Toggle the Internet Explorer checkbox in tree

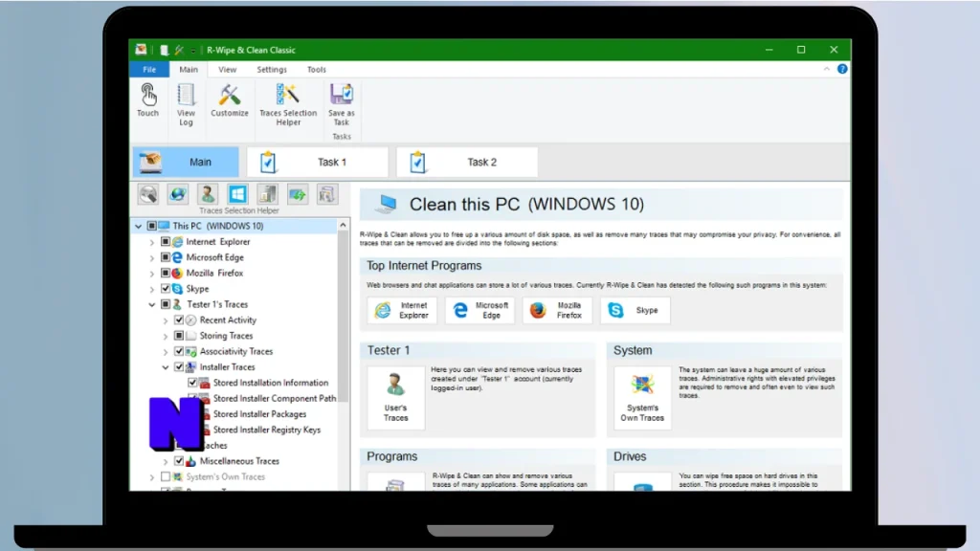[166, 242]
